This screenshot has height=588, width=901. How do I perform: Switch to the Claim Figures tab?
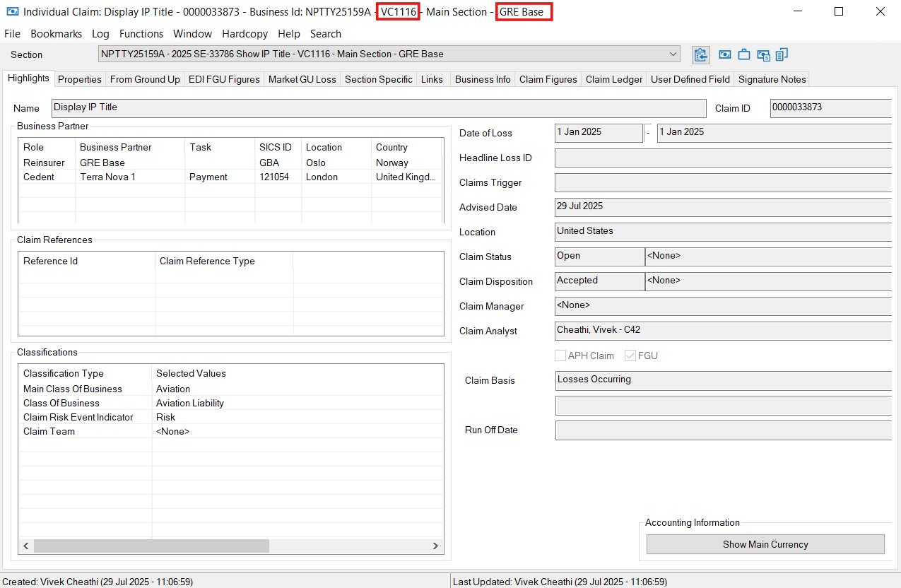point(548,79)
